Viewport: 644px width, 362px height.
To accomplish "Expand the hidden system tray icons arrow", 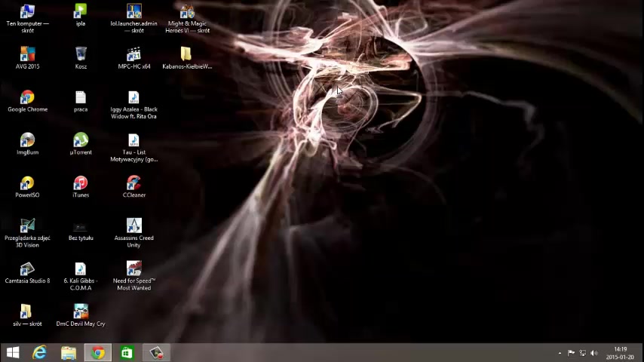I will pos(560,353).
